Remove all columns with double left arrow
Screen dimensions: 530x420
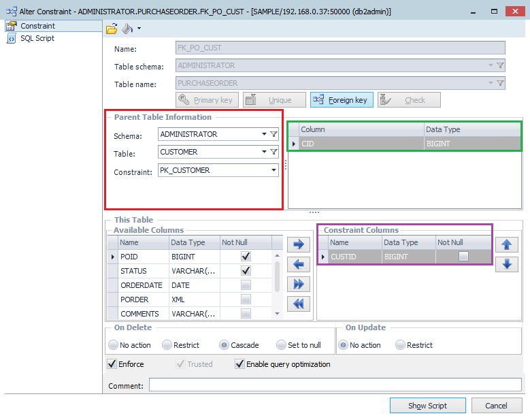pos(298,304)
